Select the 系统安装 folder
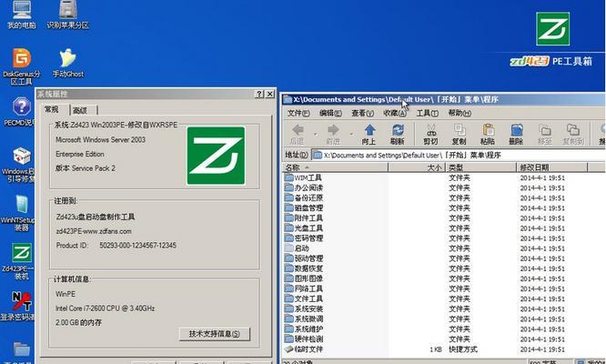Screen dimensions: 606x364 point(303,308)
